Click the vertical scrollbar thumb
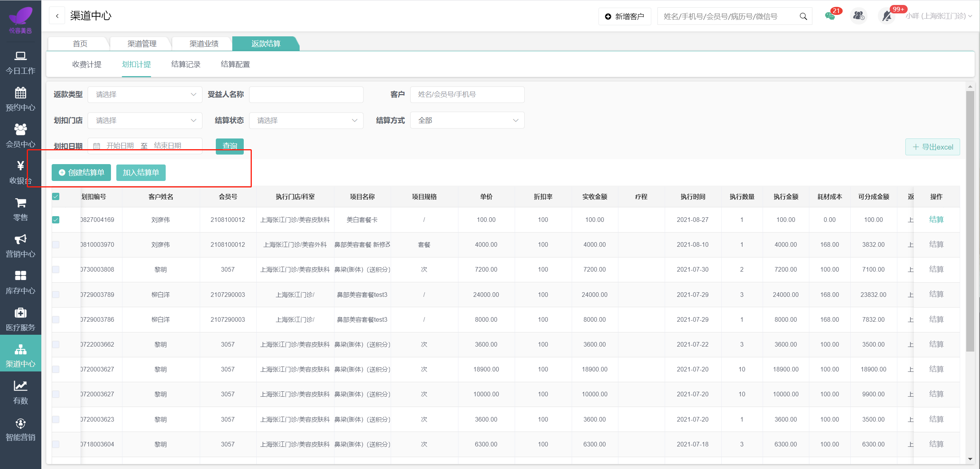The width and height of the screenshot is (980, 469). click(x=970, y=221)
